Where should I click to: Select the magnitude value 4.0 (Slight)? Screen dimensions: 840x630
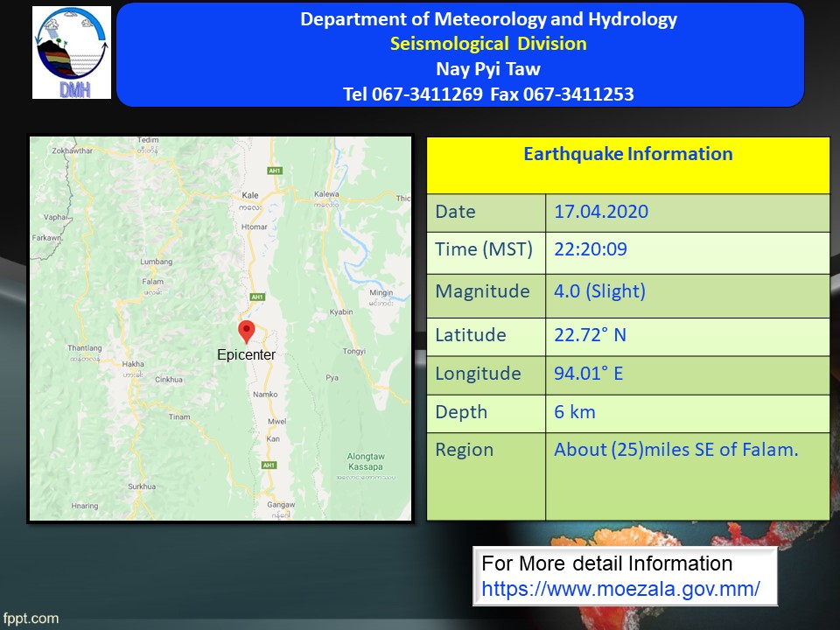pos(599,291)
